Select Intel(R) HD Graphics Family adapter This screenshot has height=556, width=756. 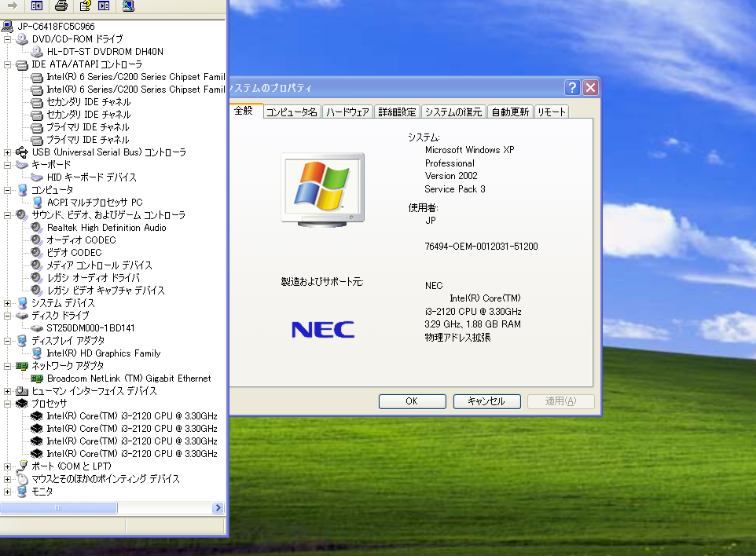click(104, 353)
